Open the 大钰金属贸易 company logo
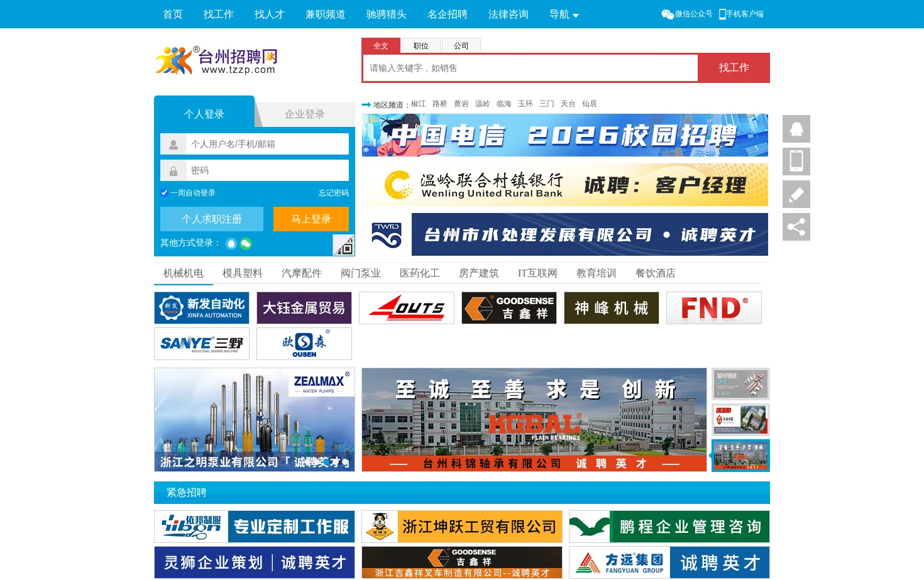 [x=304, y=308]
